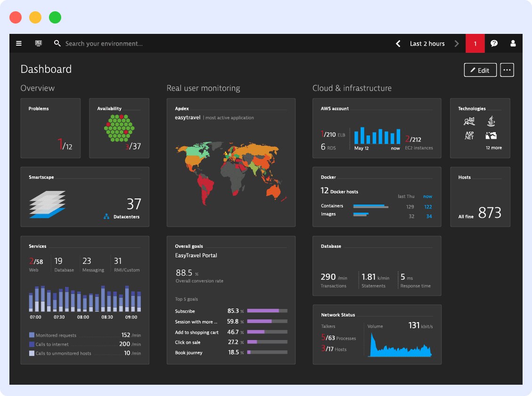Open the user profile icon

click(x=513, y=43)
